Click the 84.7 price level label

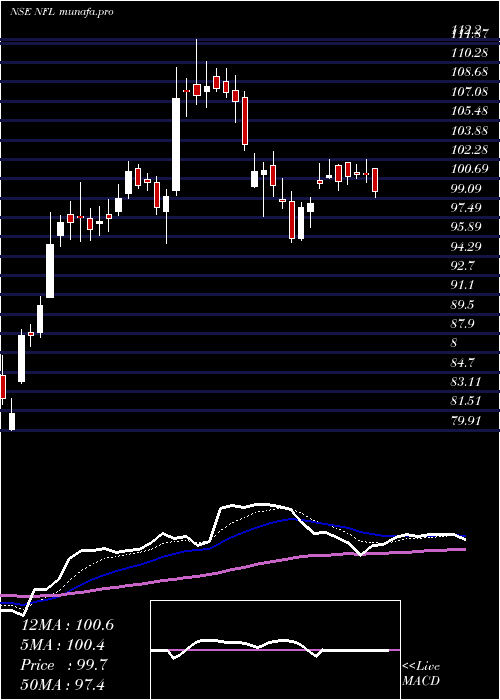point(463,362)
